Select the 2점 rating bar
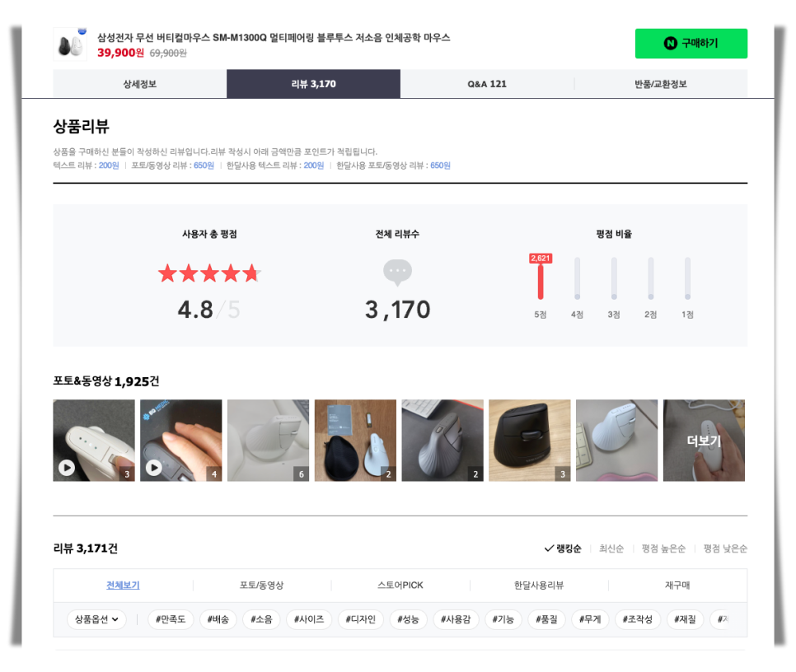 (x=651, y=279)
